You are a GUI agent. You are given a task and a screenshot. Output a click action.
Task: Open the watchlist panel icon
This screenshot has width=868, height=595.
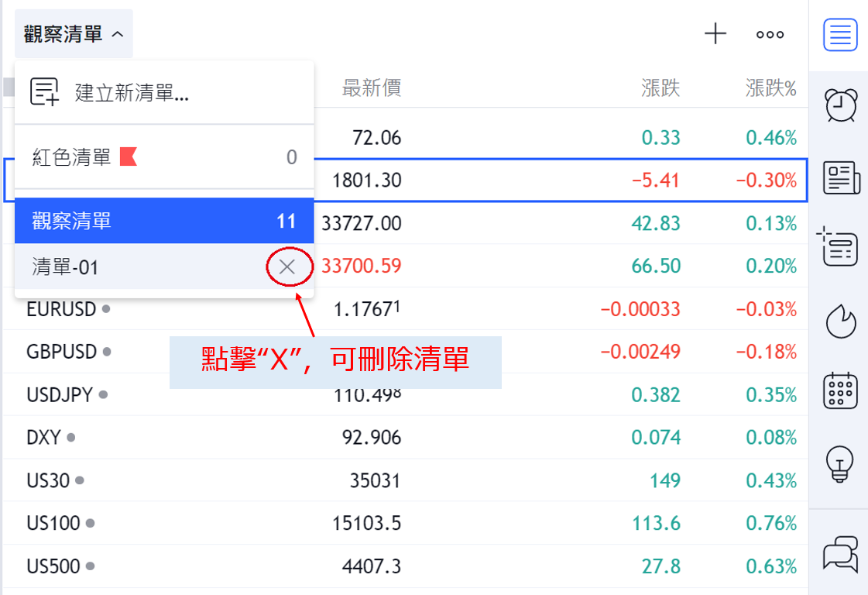(x=840, y=34)
